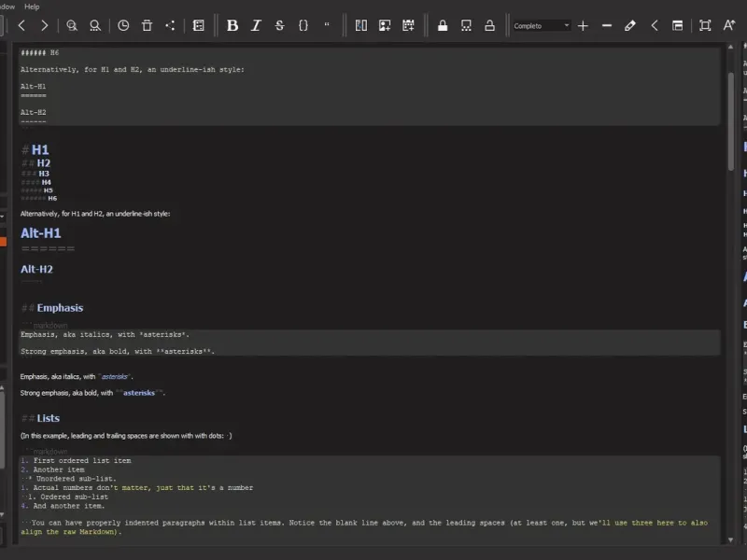The image size is (747, 560).
Task: Go forward with the right arrow
Action: 44,25
